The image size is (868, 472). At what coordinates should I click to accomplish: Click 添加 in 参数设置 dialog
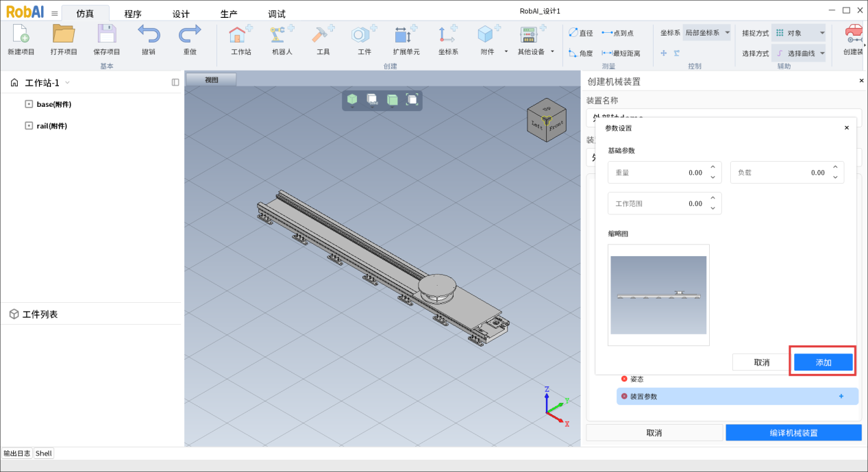[x=823, y=362]
